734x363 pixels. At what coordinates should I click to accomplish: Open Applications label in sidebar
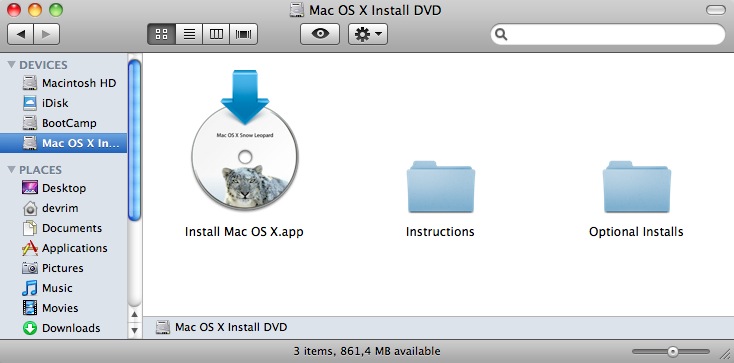tap(75, 248)
